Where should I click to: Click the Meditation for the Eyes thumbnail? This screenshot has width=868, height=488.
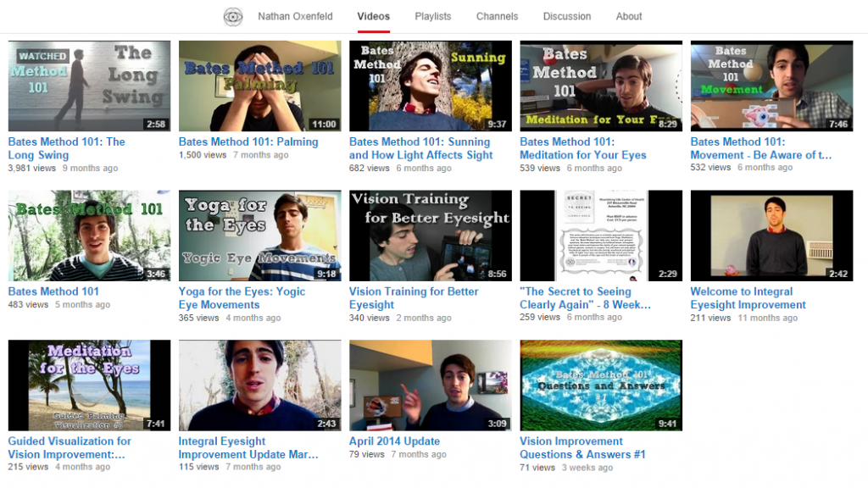tap(89, 385)
